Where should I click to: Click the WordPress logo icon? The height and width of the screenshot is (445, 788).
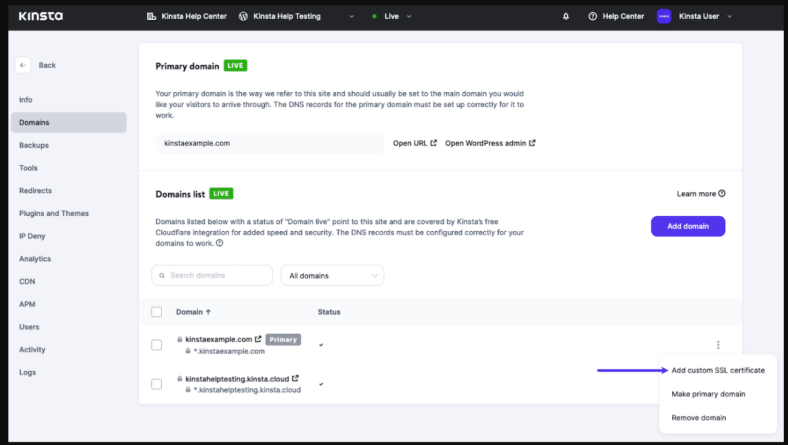click(243, 16)
